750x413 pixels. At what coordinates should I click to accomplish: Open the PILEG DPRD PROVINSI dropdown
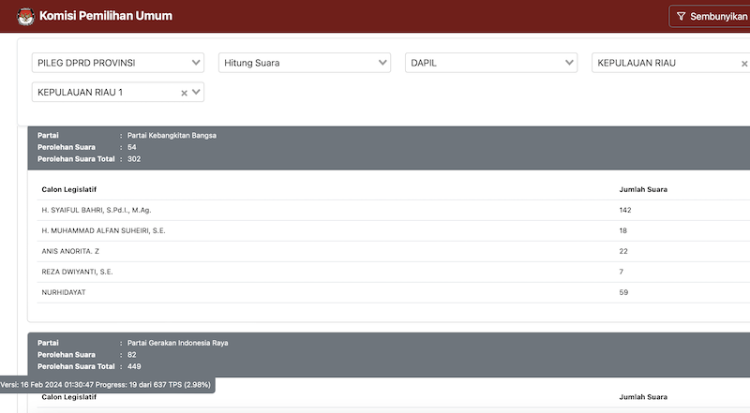[x=118, y=63]
